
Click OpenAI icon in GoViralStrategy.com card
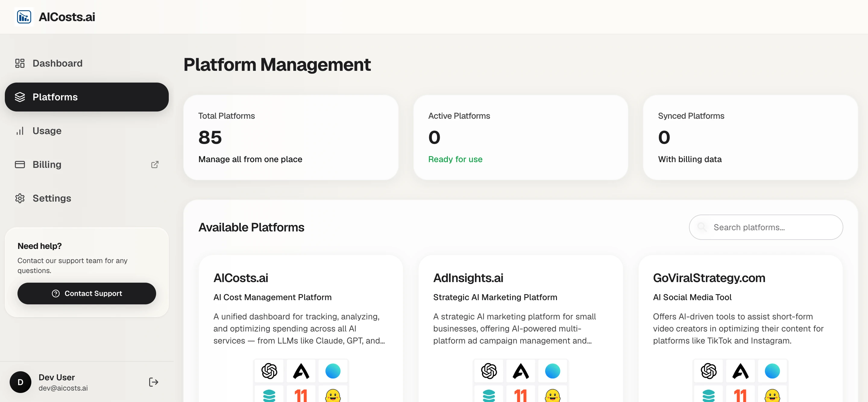click(709, 371)
